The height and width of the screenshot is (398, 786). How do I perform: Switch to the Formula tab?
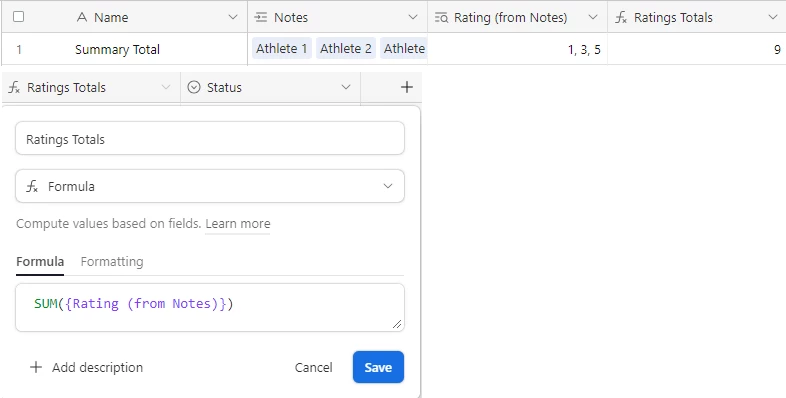(40, 262)
